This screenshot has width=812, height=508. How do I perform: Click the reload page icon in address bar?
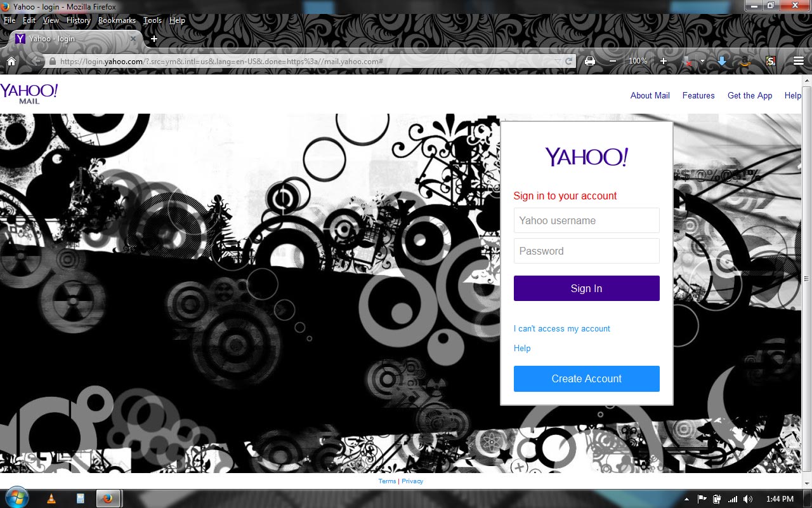(570, 61)
